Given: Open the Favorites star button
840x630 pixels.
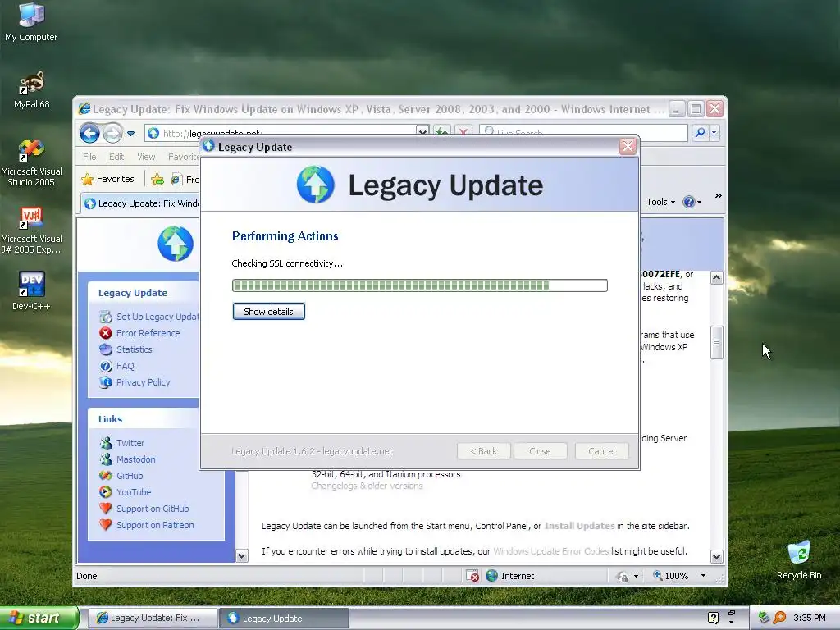Looking at the screenshot, I should pyautogui.click(x=107, y=179).
